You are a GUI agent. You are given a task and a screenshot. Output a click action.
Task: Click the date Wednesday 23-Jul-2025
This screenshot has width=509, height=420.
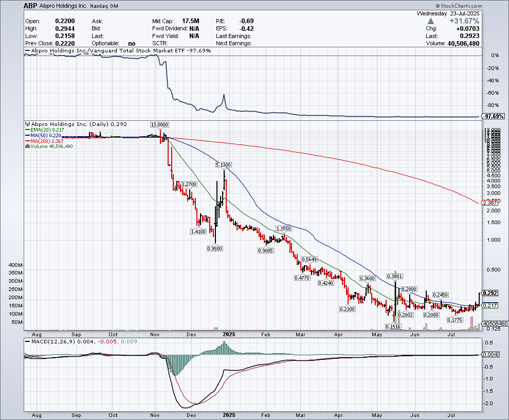(448, 14)
